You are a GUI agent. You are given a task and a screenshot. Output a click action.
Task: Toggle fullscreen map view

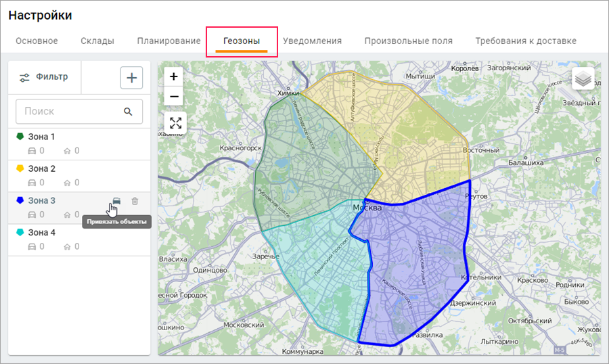point(175,123)
